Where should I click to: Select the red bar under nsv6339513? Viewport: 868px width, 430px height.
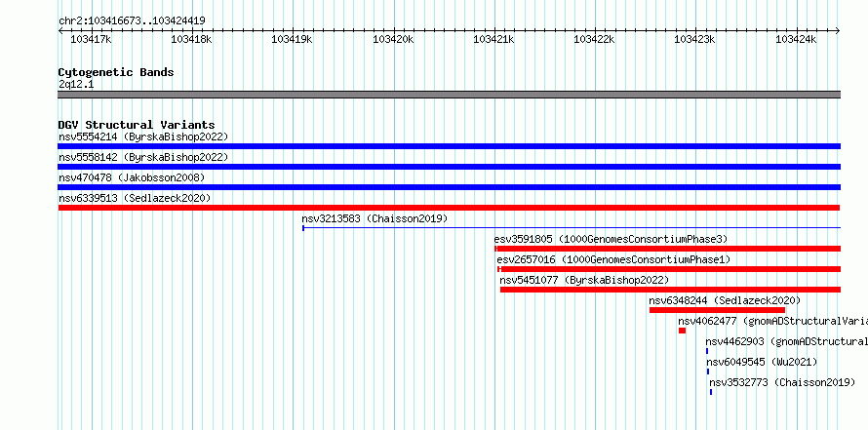point(449,208)
